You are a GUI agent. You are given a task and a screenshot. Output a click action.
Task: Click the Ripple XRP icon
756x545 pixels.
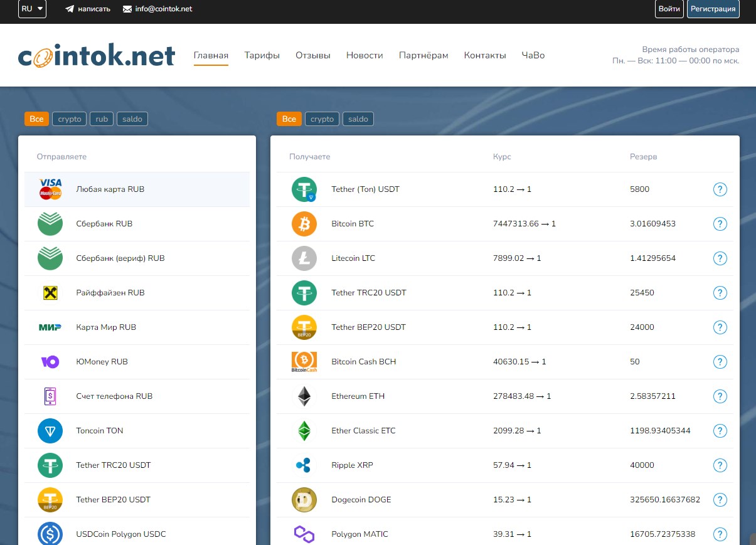click(x=304, y=465)
